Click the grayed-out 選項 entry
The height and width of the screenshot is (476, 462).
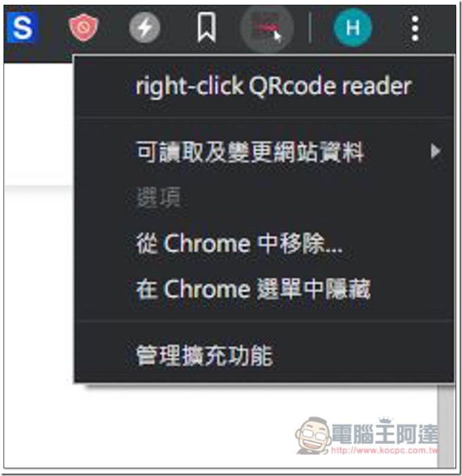tap(159, 198)
